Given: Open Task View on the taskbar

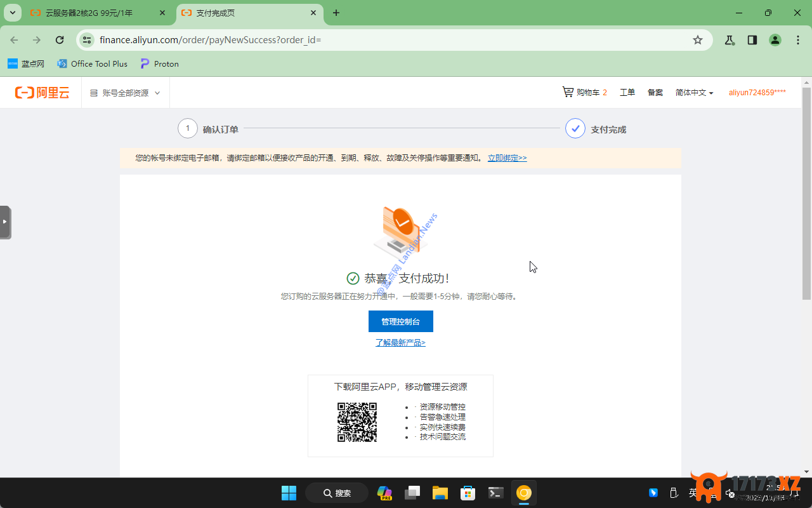Looking at the screenshot, I should coord(412,493).
